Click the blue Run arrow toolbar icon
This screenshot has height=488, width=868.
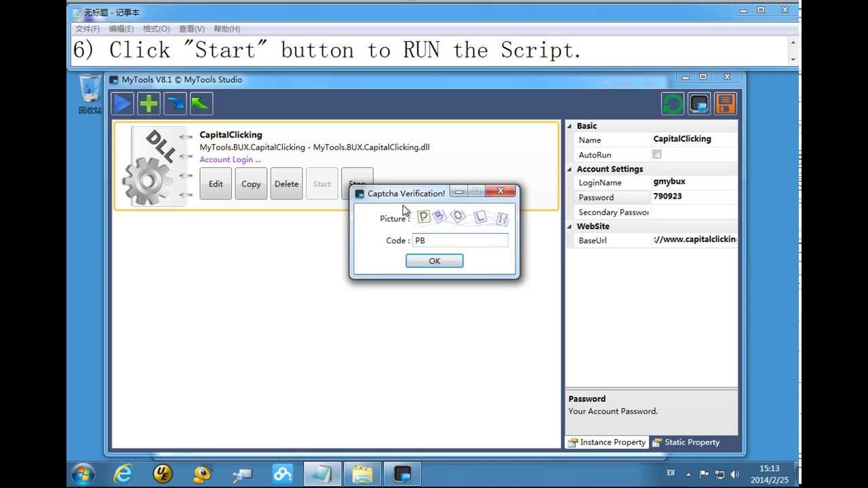pos(123,104)
